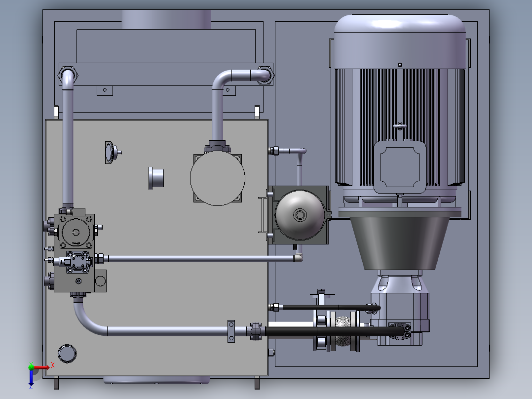Select the large circular filter cap on the tank
The width and height of the screenshot is (532, 399).
point(218,178)
